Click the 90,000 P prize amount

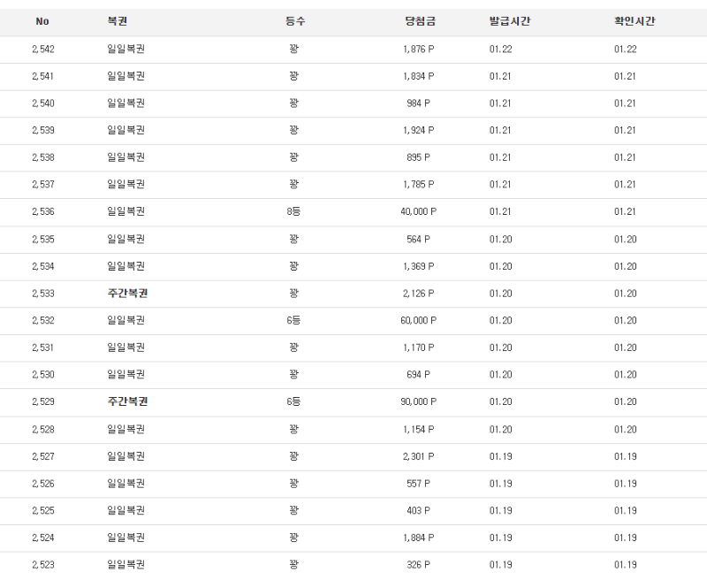tap(418, 401)
